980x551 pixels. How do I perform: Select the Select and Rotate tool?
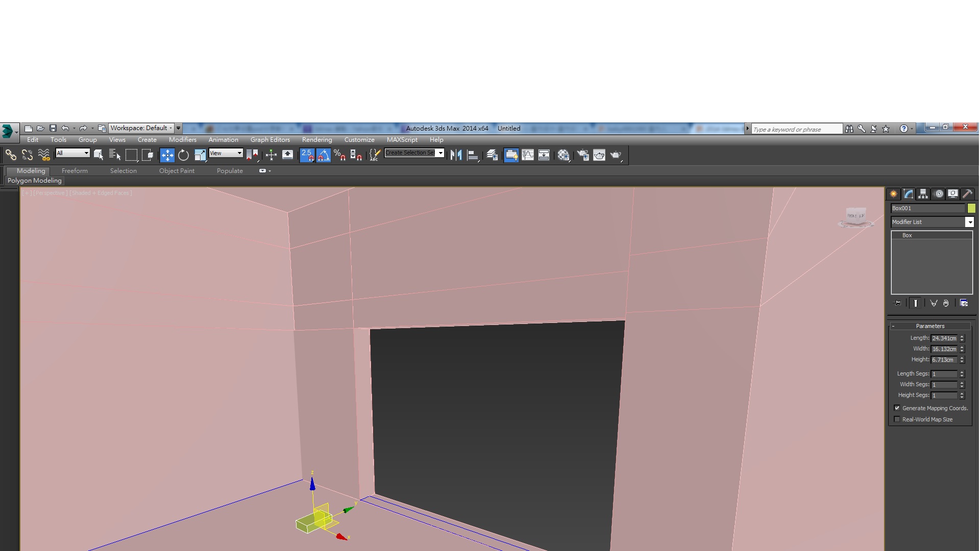[x=184, y=155]
